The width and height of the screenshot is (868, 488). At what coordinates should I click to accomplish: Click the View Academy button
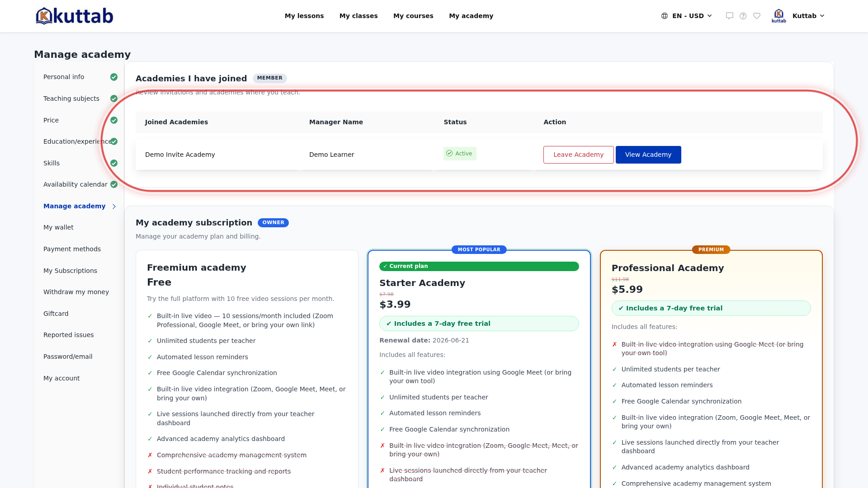(648, 155)
